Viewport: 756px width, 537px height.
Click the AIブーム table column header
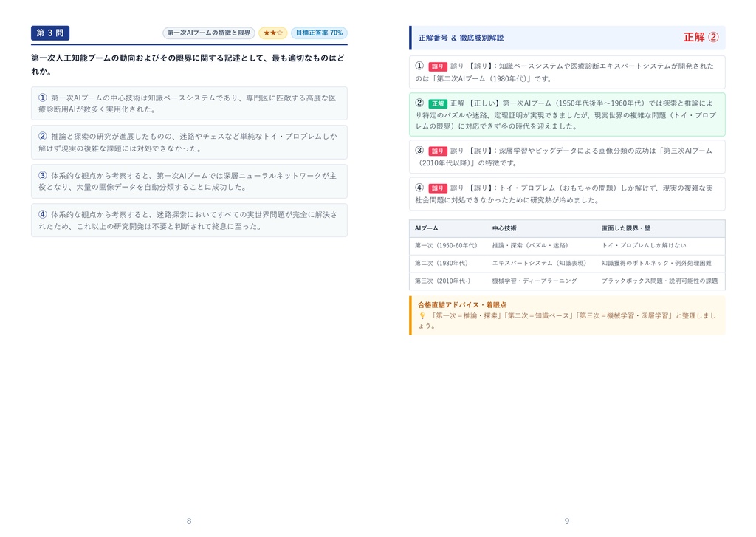tap(427, 228)
